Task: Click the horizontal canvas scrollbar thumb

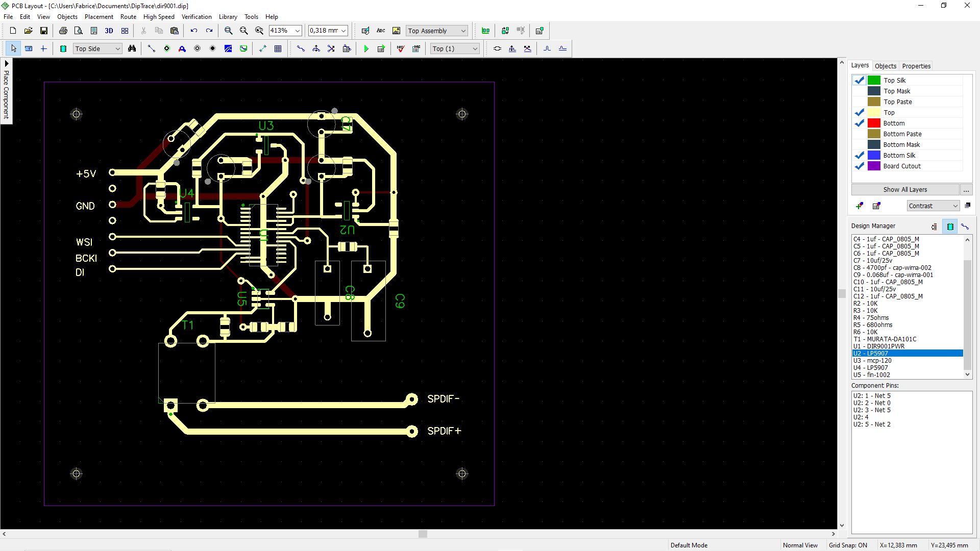Action: (423, 534)
